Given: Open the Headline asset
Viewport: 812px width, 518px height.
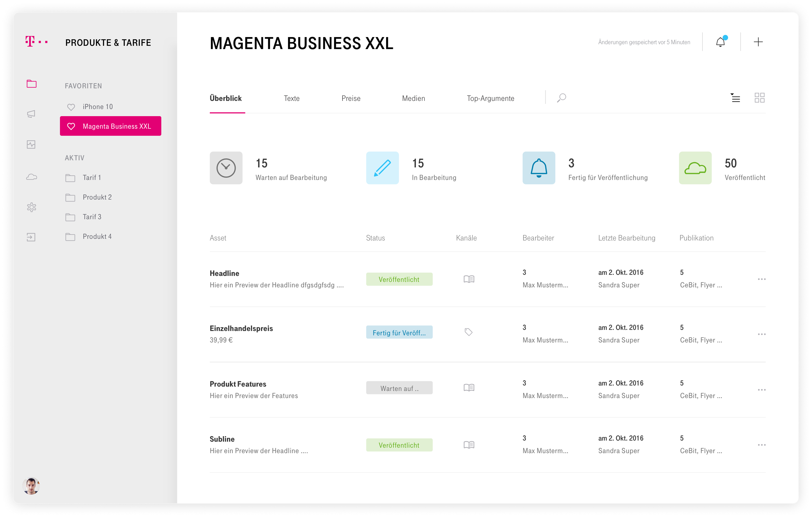Looking at the screenshot, I should (224, 273).
